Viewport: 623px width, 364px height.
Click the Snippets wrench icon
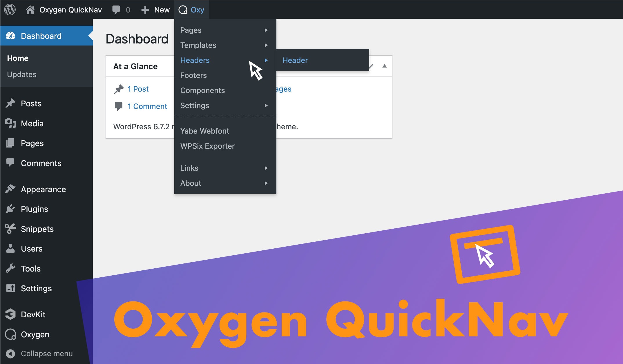coord(10,228)
